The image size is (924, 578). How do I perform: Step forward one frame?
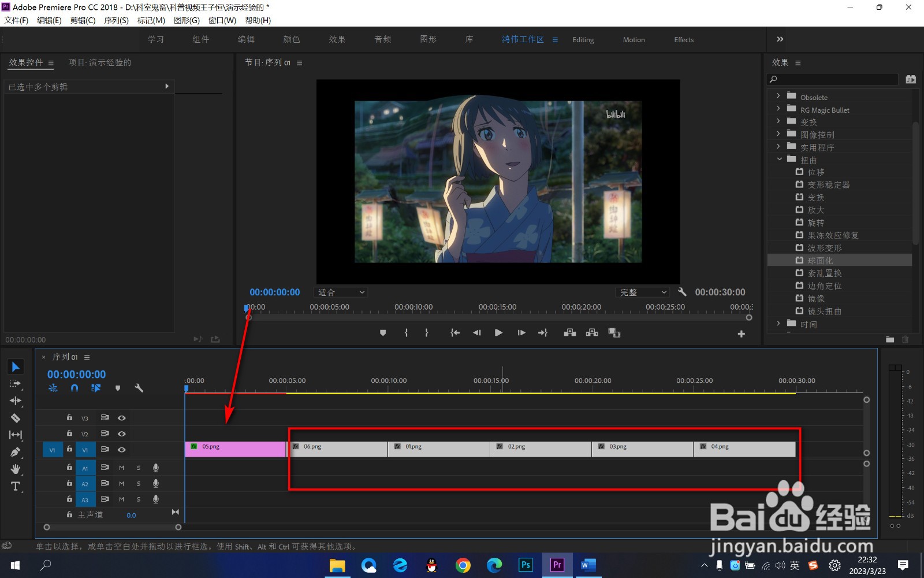(521, 333)
